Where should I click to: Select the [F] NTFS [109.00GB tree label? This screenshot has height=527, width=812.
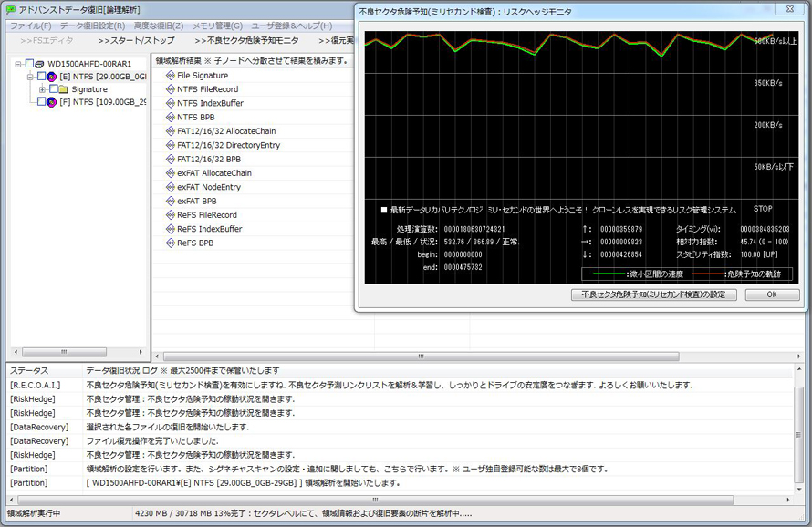coord(102,102)
